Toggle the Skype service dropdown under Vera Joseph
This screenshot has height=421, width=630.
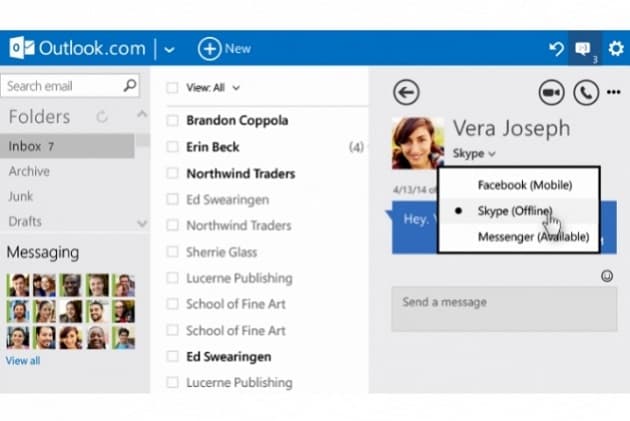coord(474,153)
